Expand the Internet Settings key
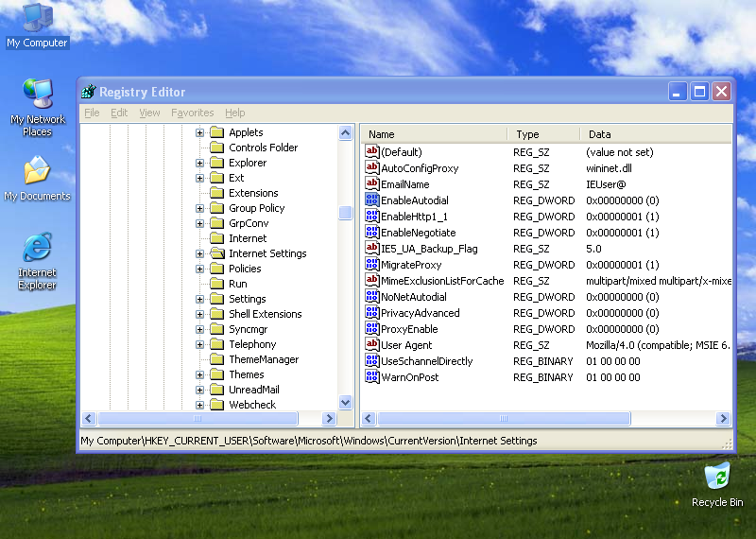 (x=199, y=253)
